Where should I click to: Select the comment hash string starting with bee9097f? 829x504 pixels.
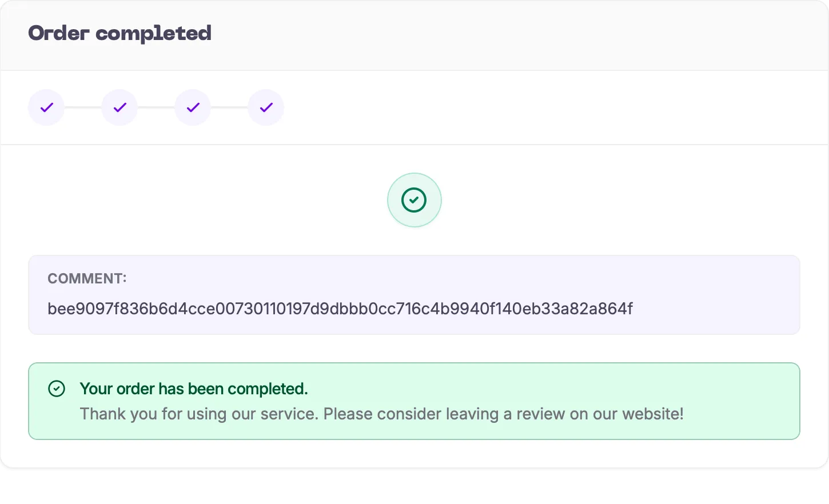coord(340,309)
